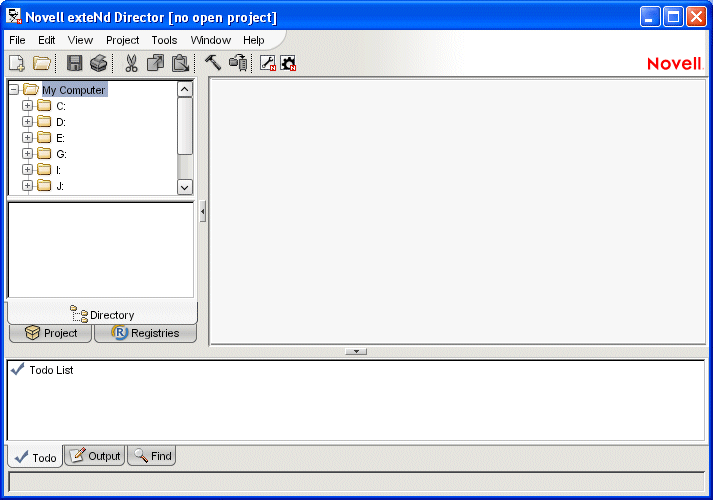Click the Deploy archive toolbar icon
This screenshot has width=713, height=500.
click(x=238, y=63)
